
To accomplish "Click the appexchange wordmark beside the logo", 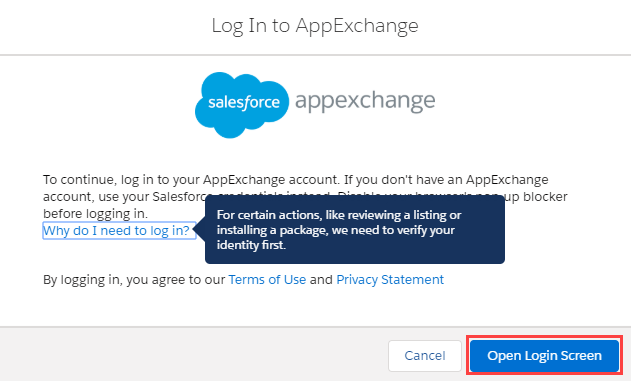I will pos(365,101).
